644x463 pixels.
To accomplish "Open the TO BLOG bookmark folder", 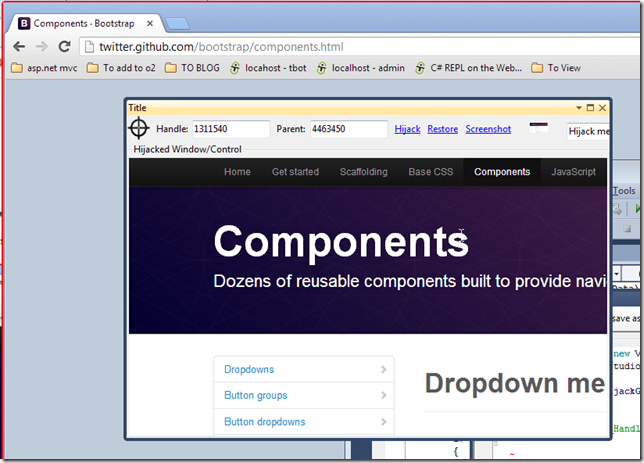I will coord(192,68).
